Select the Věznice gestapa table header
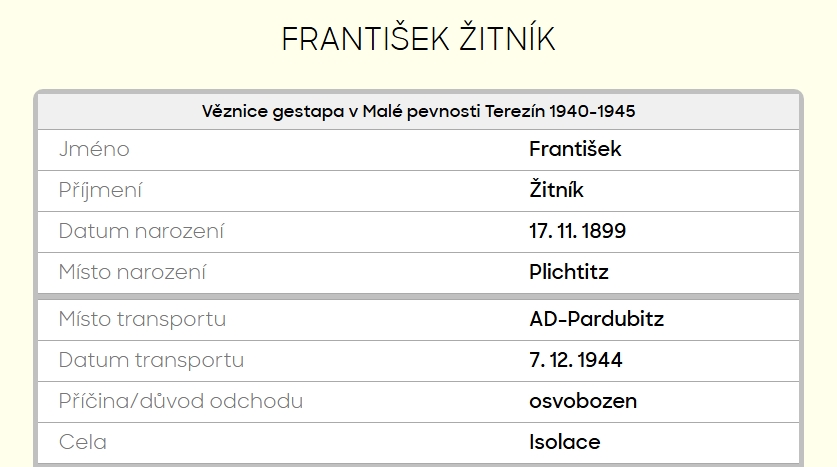 click(418, 111)
